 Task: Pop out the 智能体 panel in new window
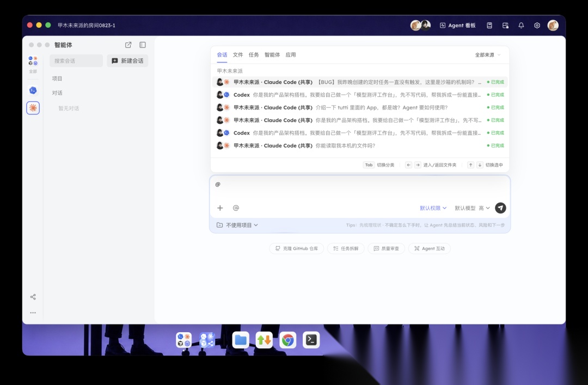(x=128, y=45)
